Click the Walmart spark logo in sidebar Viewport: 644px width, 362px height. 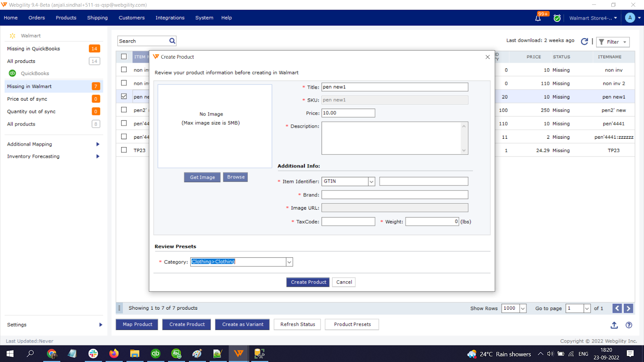pyautogui.click(x=12, y=36)
